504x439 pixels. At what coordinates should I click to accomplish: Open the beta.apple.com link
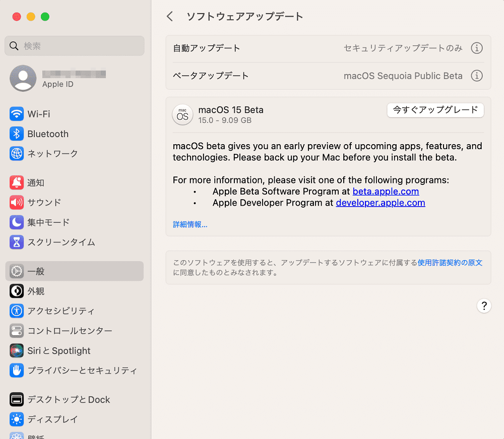point(386,192)
